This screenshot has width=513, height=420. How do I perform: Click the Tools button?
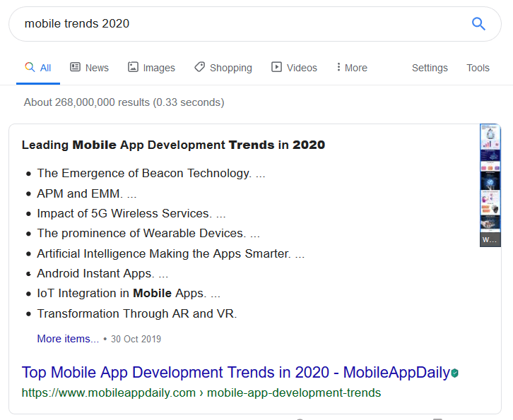(478, 68)
